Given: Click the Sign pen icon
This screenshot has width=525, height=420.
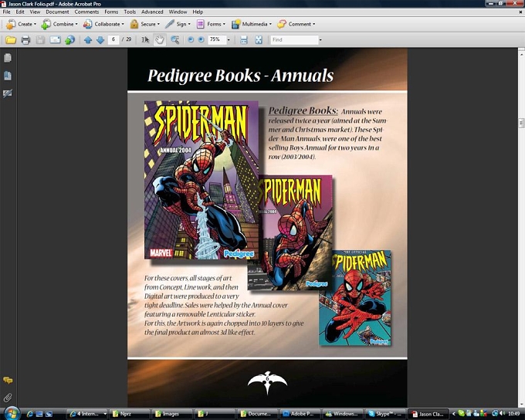Looking at the screenshot, I should click(x=170, y=24).
